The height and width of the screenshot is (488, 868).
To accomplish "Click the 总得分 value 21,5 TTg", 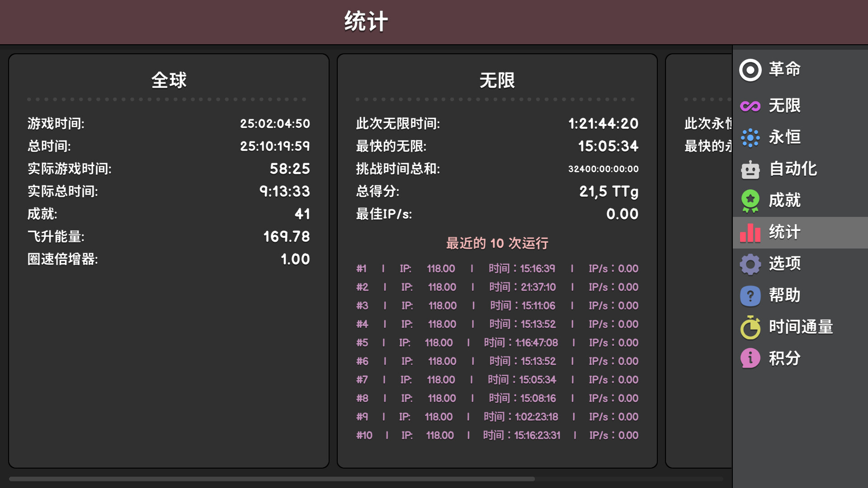I will 609,192.
